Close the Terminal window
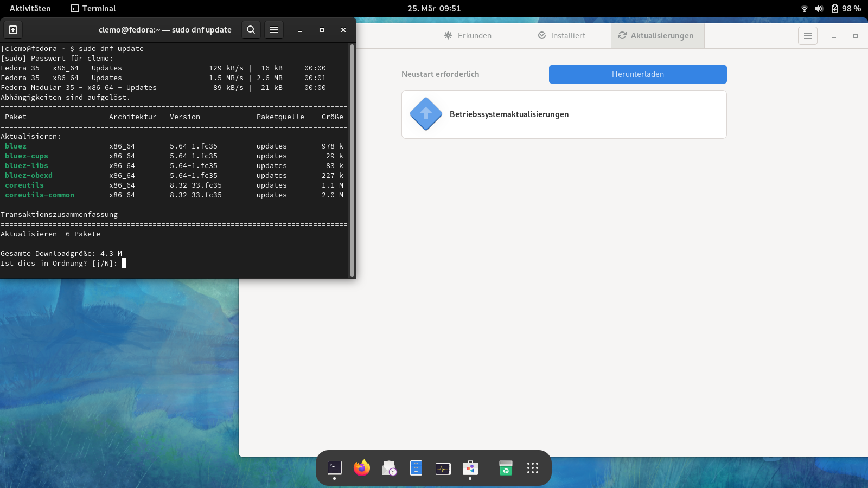Screen dimensions: 868x488 [x=343, y=30]
